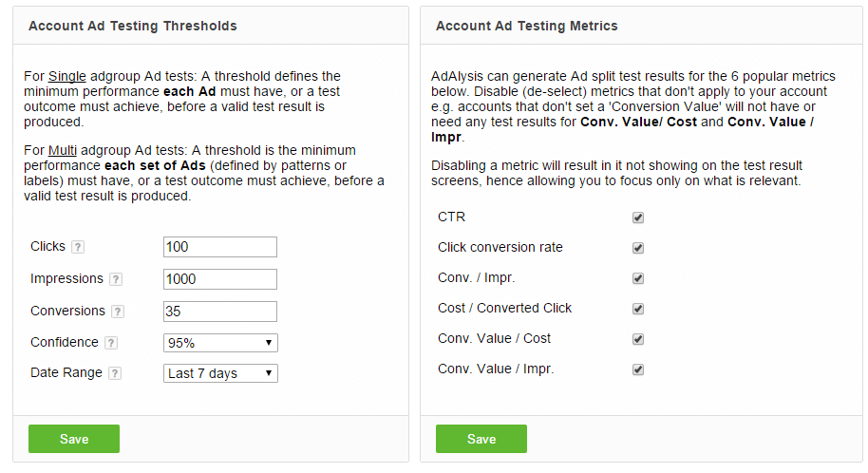The width and height of the screenshot is (868, 473).
Task: Open the Confidence 95% dropdown
Action: (x=220, y=343)
